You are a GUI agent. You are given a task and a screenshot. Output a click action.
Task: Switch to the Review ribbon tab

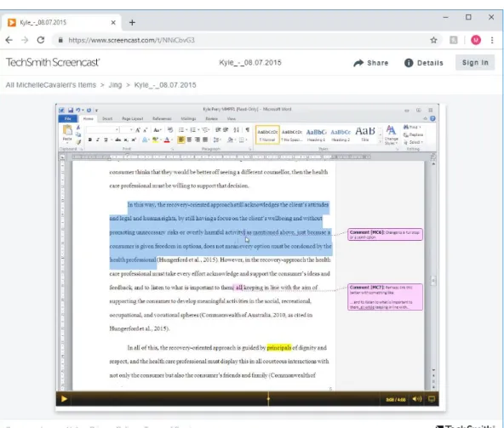pyautogui.click(x=211, y=118)
